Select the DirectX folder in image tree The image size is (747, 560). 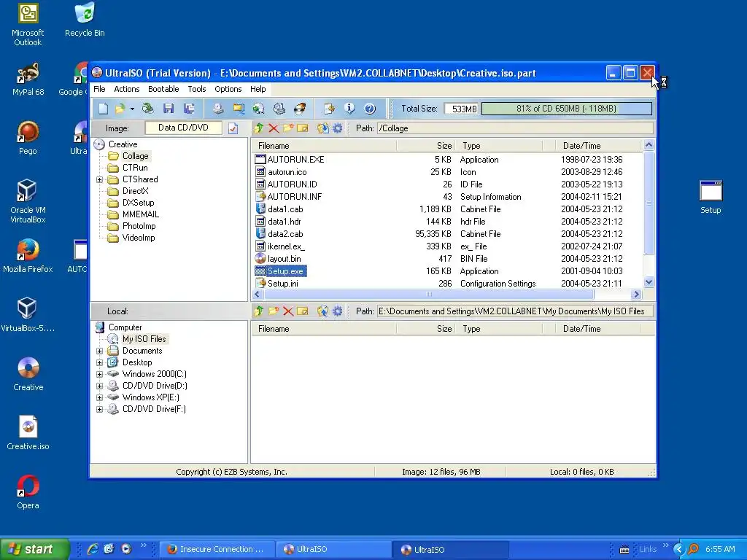tap(135, 191)
